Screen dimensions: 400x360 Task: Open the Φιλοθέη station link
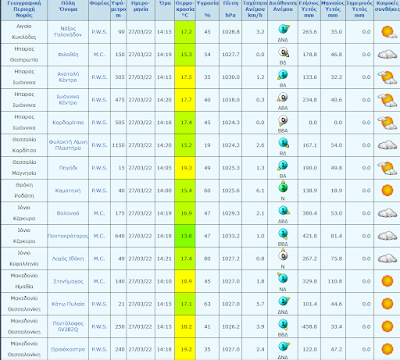(x=68, y=54)
